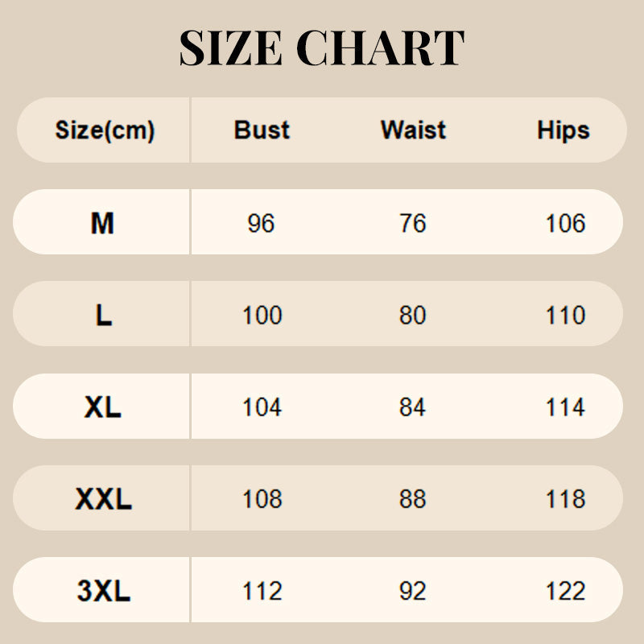644x644 pixels.
Task: Click the M size row label
Action: click(x=102, y=223)
